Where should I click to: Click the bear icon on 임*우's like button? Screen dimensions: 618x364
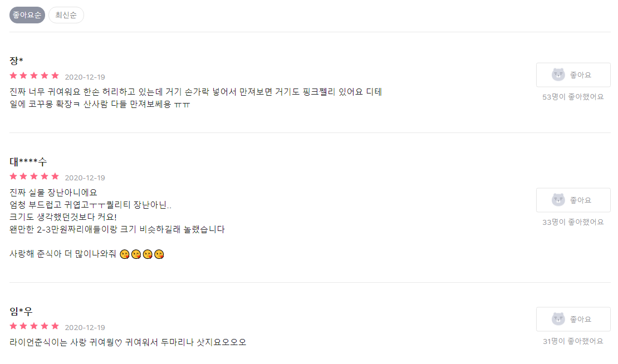click(558, 319)
